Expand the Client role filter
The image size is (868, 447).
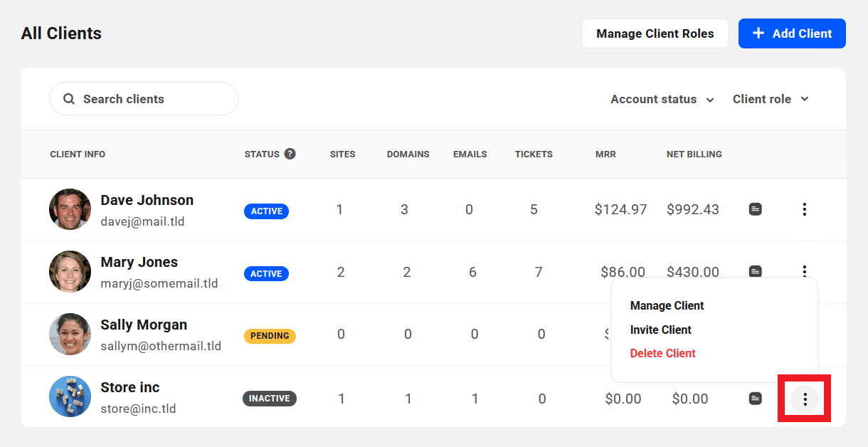pyautogui.click(x=771, y=99)
